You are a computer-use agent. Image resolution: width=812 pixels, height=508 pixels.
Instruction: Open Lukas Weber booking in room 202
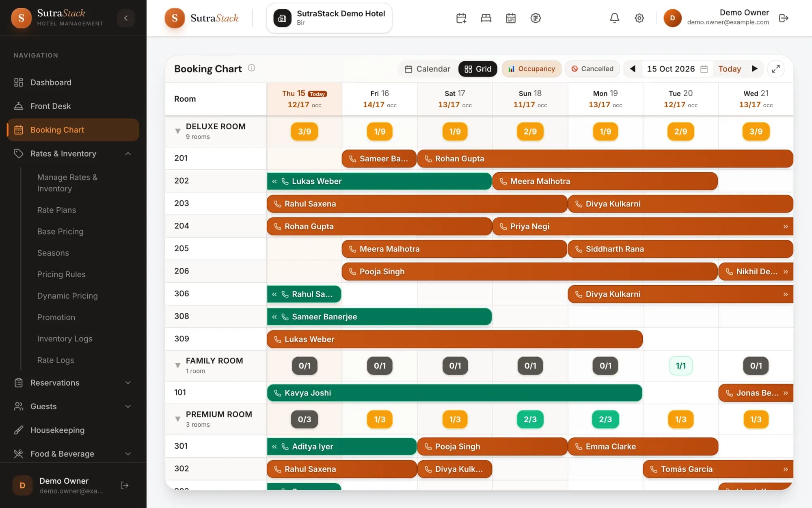pos(379,181)
